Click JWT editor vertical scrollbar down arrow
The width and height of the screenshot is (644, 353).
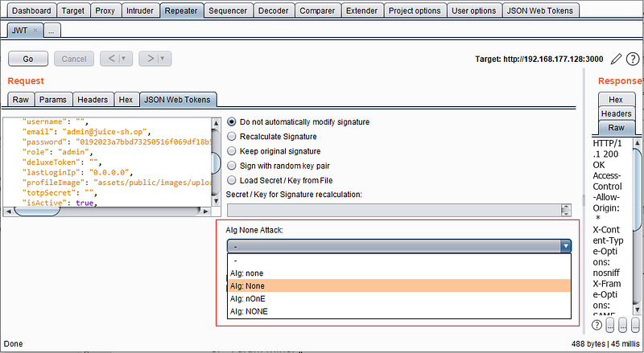coord(216,201)
